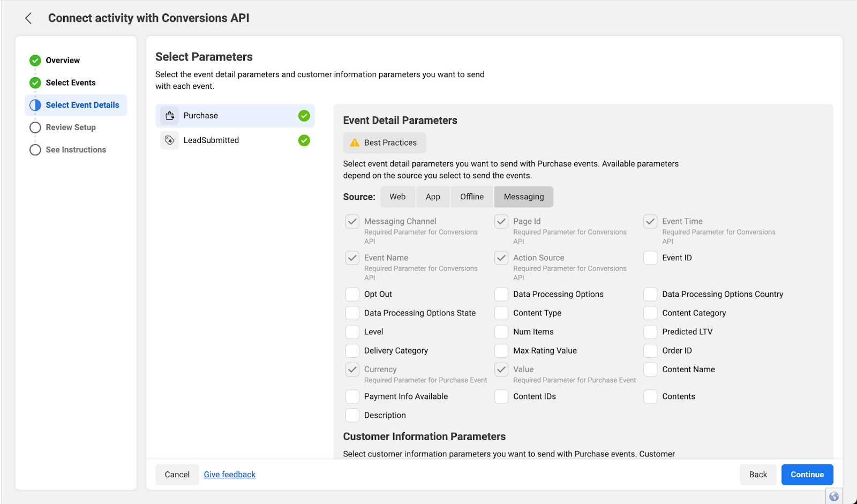Click the warning triangle icon in Best Practices
This screenshot has width=857, height=504.
(x=355, y=142)
